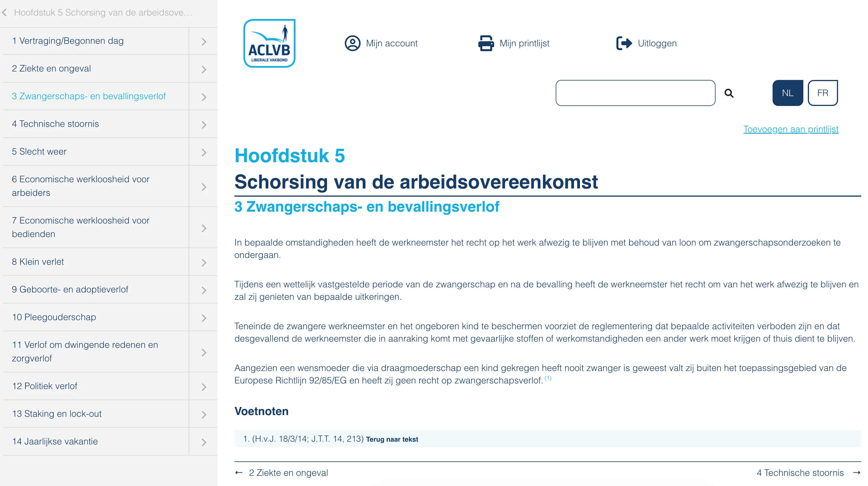
Task: Expand '7 Economische werkloosheid voor bedienden' chevron
Action: (204, 228)
